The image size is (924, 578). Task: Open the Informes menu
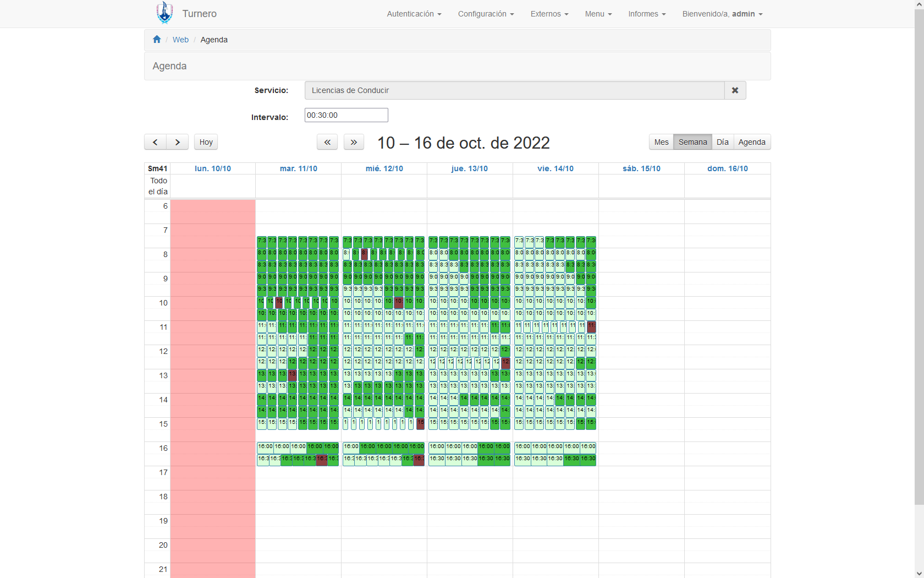coord(647,14)
